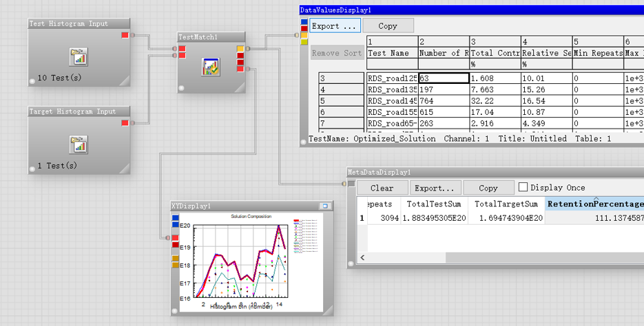The width and height of the screenshot is (644, 326).
Task: Click the 10 Test(s) label
Action: coord(59,78)
